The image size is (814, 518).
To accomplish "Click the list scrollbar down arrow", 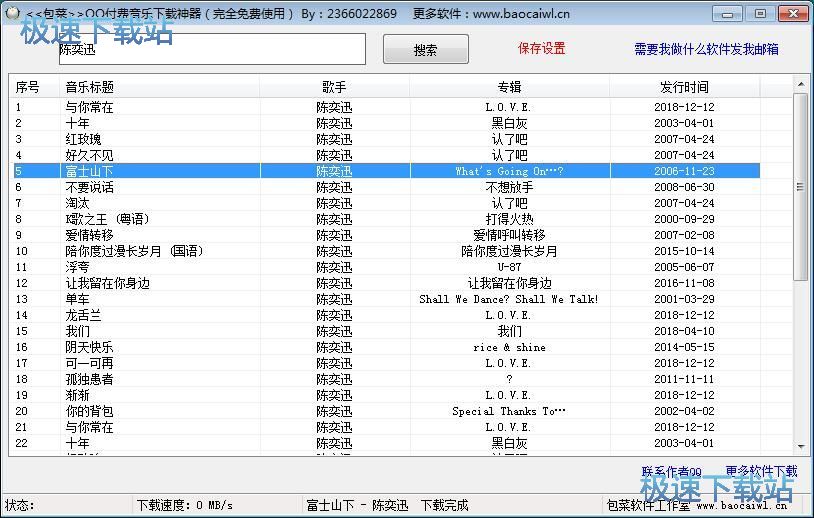I will pos(801,446).
